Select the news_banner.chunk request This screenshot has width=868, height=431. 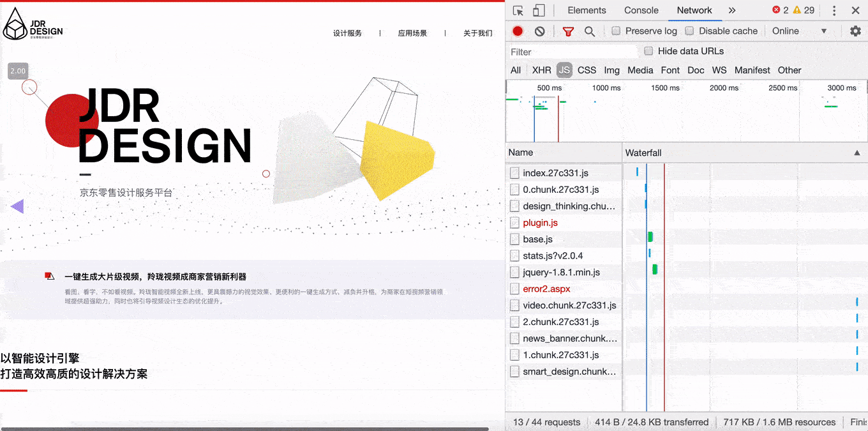[564, 339]
